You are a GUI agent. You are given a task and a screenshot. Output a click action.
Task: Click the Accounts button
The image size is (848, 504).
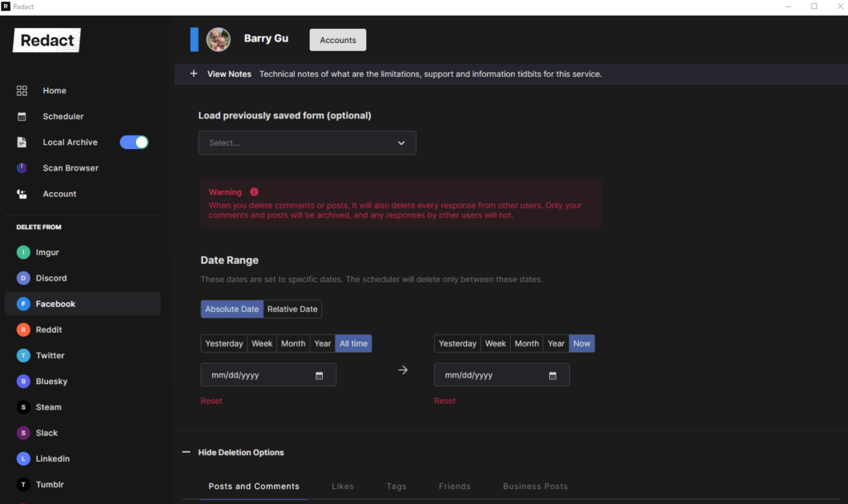click(x=338, y=40)
